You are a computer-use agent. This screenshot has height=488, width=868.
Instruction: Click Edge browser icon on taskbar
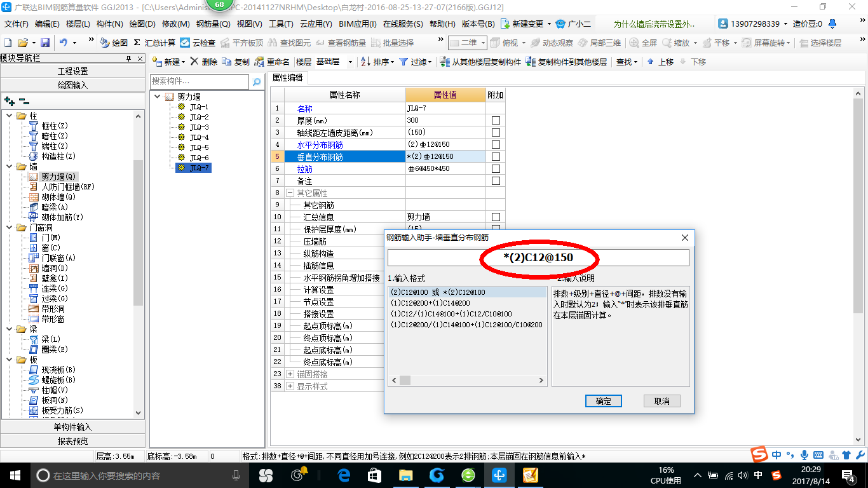coord(344,475)
